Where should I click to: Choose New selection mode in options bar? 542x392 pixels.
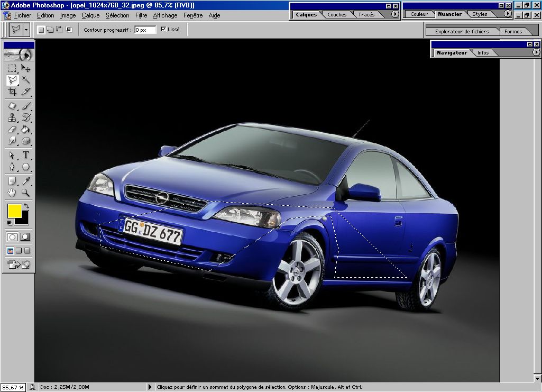41,30
